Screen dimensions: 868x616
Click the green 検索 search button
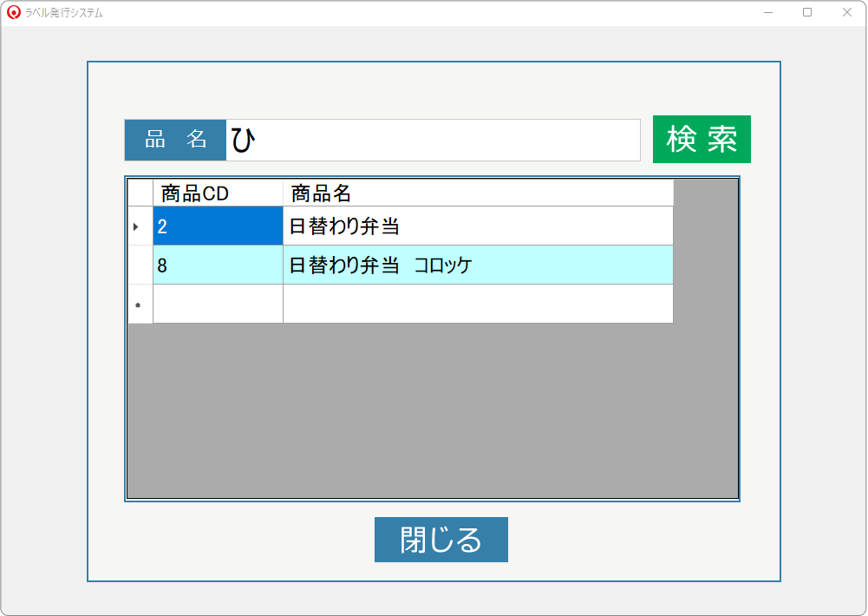702,139
